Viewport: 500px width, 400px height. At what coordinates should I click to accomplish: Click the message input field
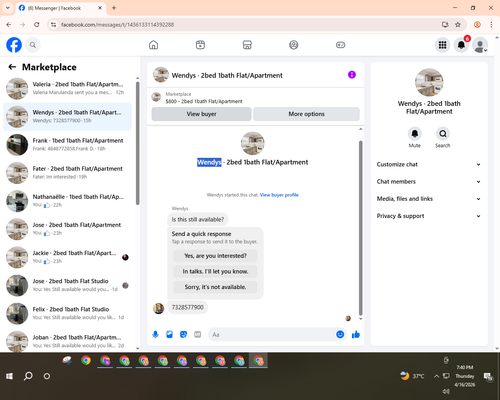272,334
